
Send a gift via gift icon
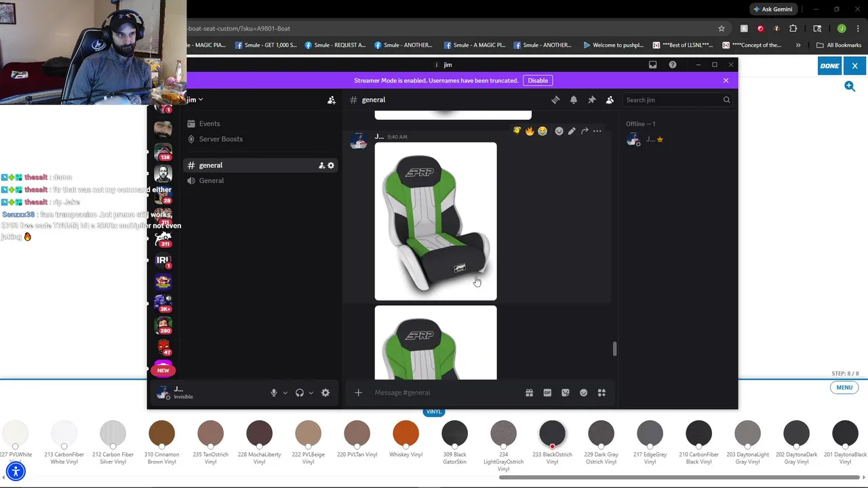tap(529, 392)
